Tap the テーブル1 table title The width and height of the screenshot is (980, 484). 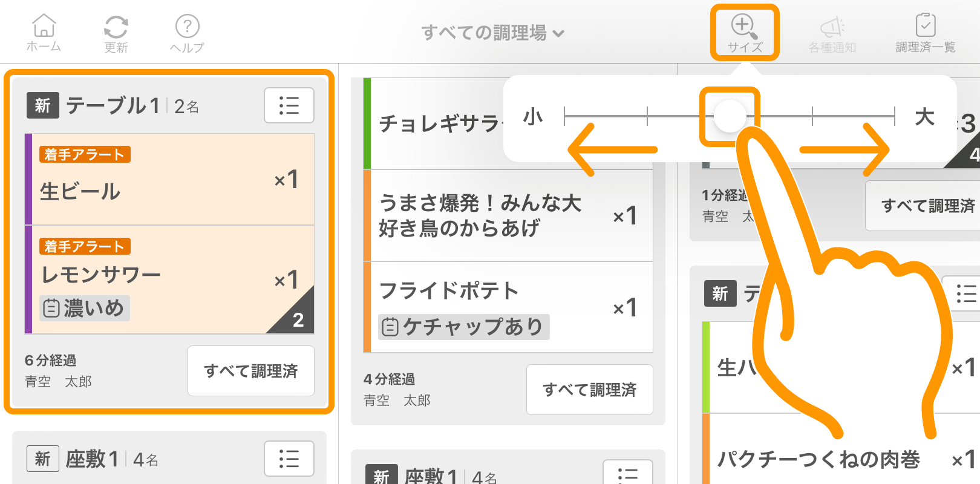pos(113,106)
